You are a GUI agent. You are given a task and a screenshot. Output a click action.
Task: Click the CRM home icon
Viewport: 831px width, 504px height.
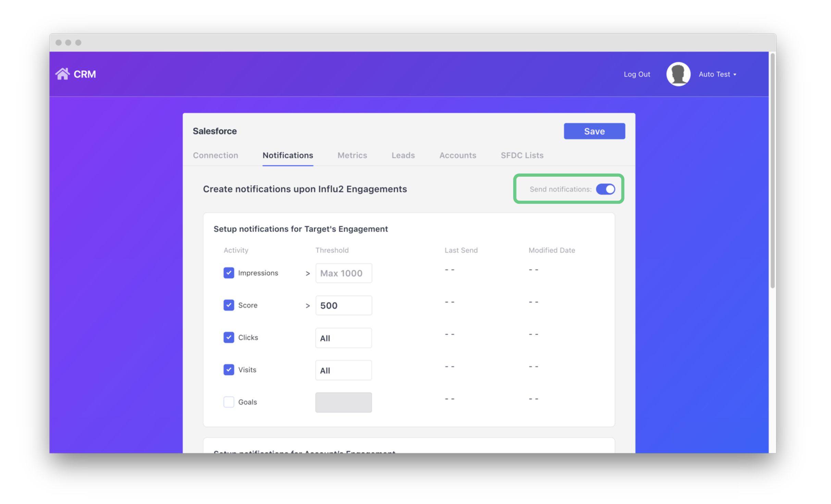pyautogui.click(x=62, y=74)
